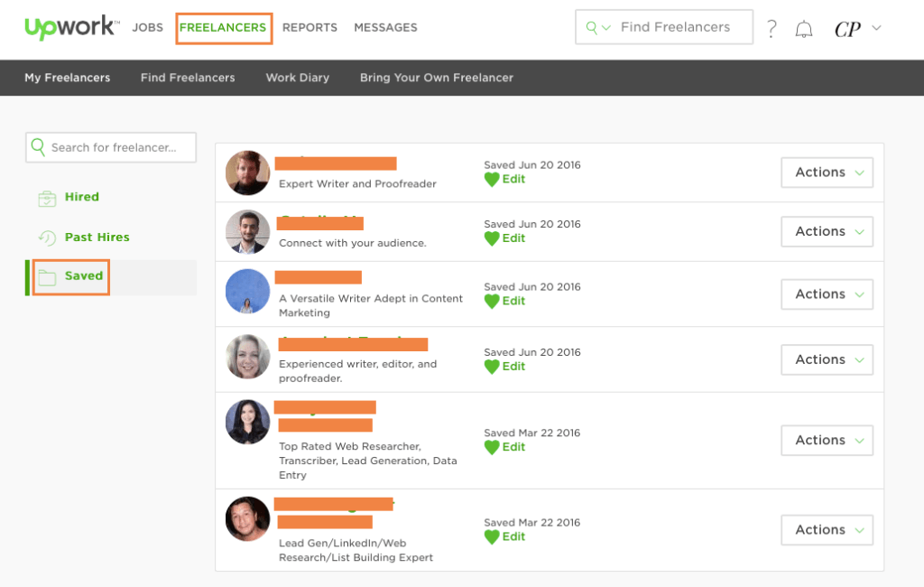Screen dimensions: 924x587
Task: Click 'Top Rated Web Researcher, Transcriber' description
Action: (368, 461)
